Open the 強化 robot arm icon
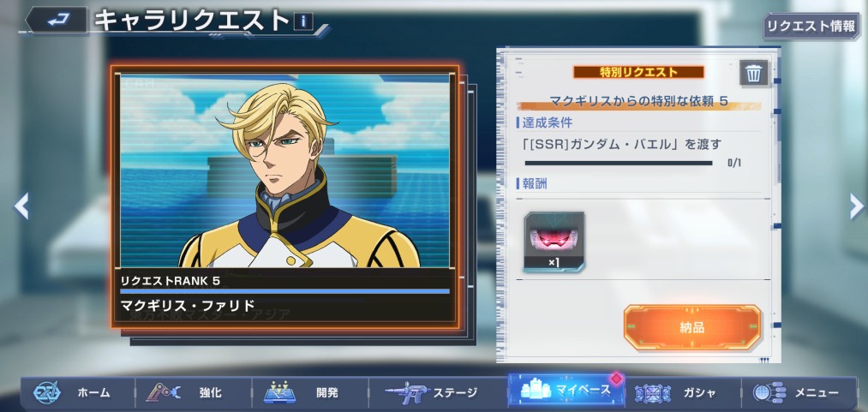 (163, 392)
